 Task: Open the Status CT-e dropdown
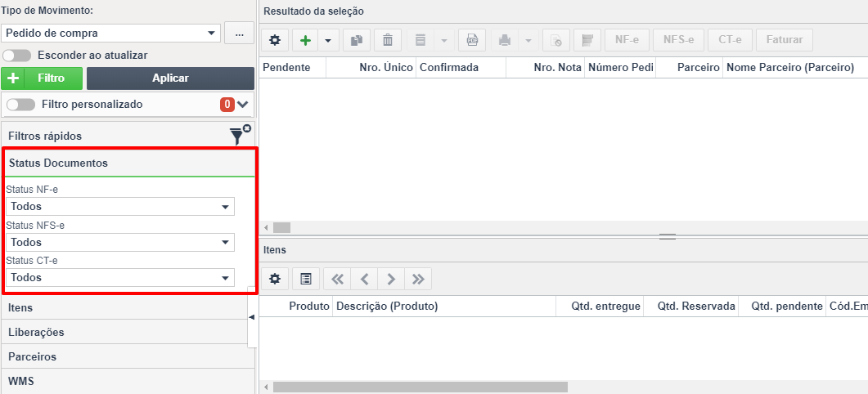pos(120,277)
